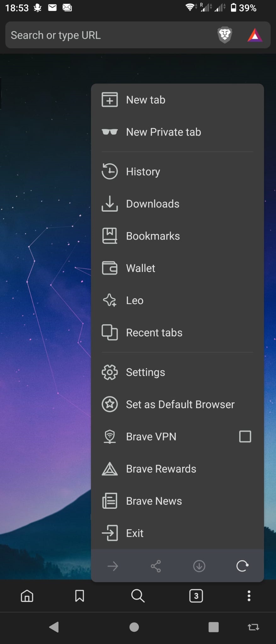The height and width of the screenshot is (644, 276).
Task: Open Brave Rewards triangle icon in address bar
Action: [255, 35]
